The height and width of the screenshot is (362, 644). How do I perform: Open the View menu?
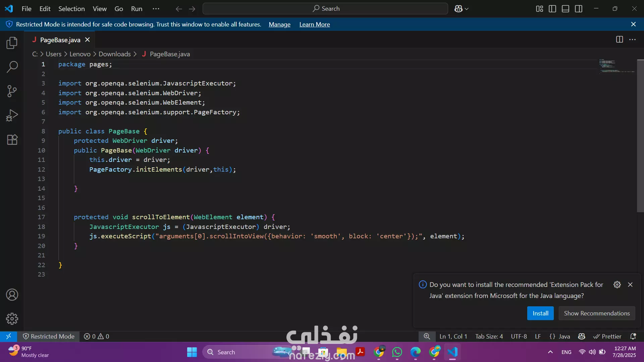click(100, 9)
